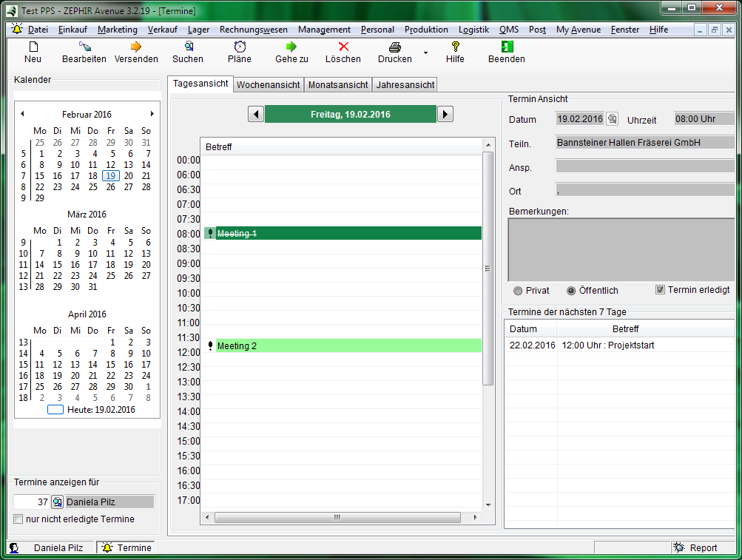Go to previous day arrow button
The image size is (742, 560).
tap(255, 114)
